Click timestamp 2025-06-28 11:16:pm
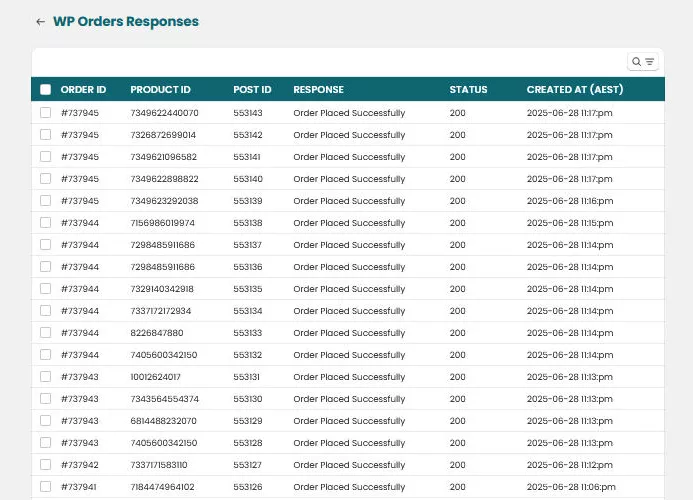Image resolution: width=693 pixels, height=500 pixels. click(570, 201)
